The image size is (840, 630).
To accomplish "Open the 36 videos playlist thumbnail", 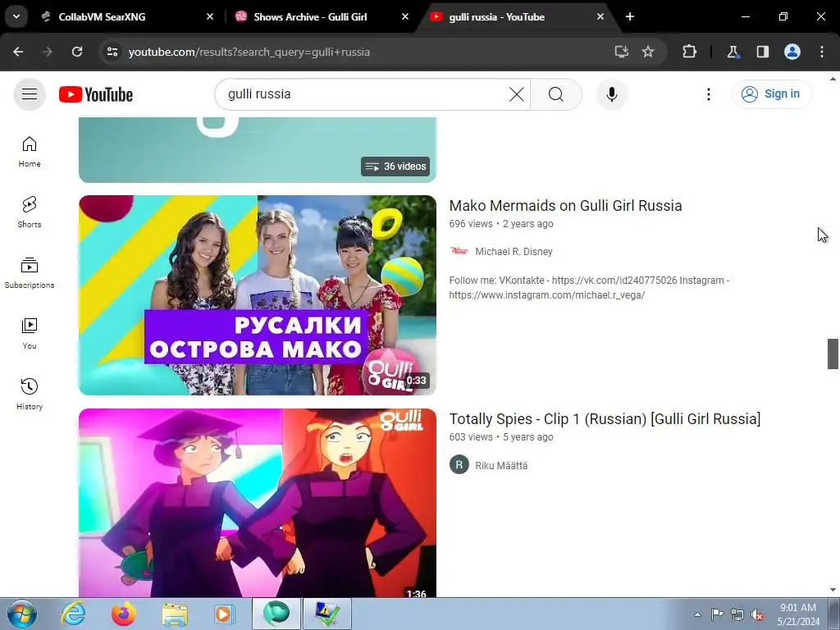I will pyautogui.click(x=258, y=150).
